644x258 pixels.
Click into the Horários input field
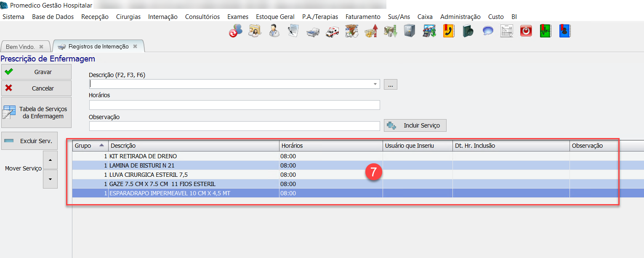click(x=234, y=105)
